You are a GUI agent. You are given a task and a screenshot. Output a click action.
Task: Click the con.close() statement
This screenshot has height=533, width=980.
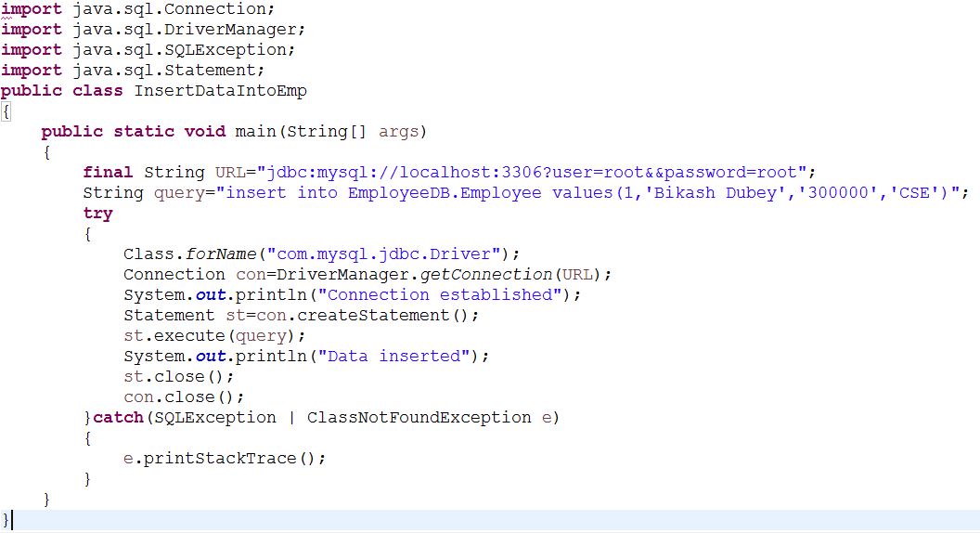tap(183, 396)
